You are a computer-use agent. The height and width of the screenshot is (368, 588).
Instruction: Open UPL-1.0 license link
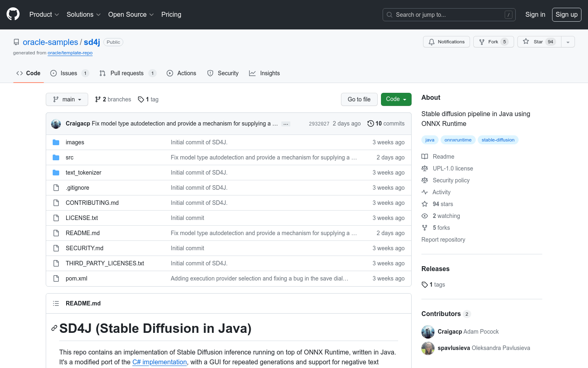click(x=448, y=168)
